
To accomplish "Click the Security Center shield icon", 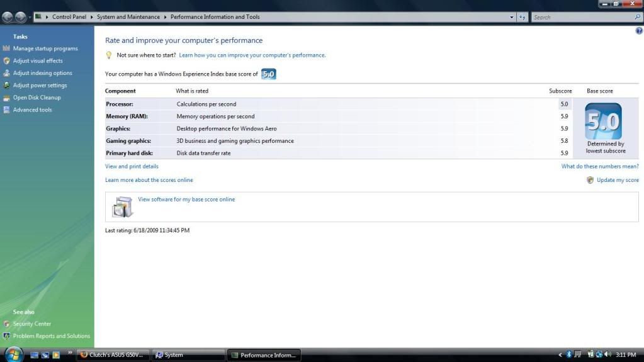I will pos(6,324).
